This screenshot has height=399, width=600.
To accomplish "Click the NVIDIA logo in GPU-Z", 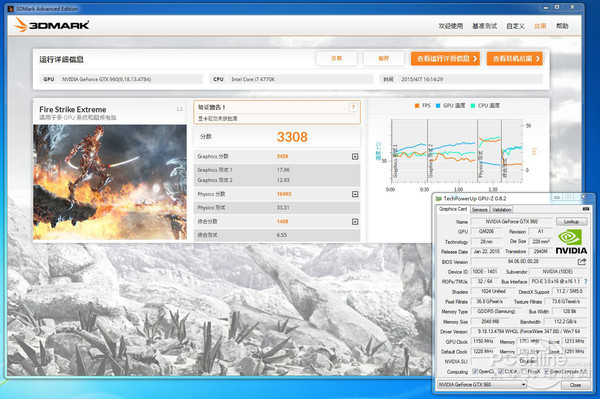I will [571, 242].
